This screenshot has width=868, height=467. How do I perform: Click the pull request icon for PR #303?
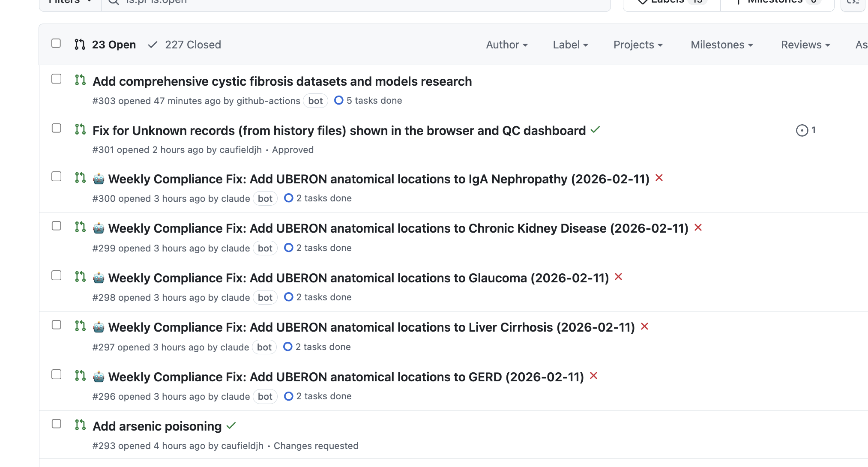(80, 80)
